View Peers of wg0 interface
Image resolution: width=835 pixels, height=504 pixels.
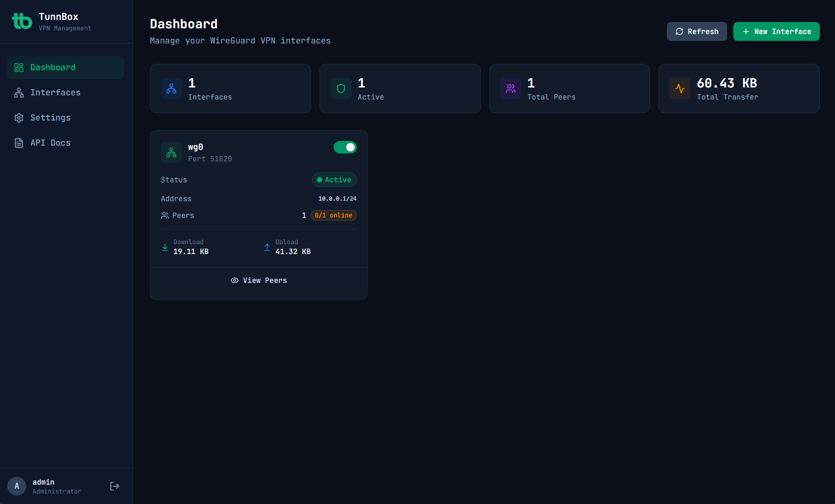click(x=259, y=280)
